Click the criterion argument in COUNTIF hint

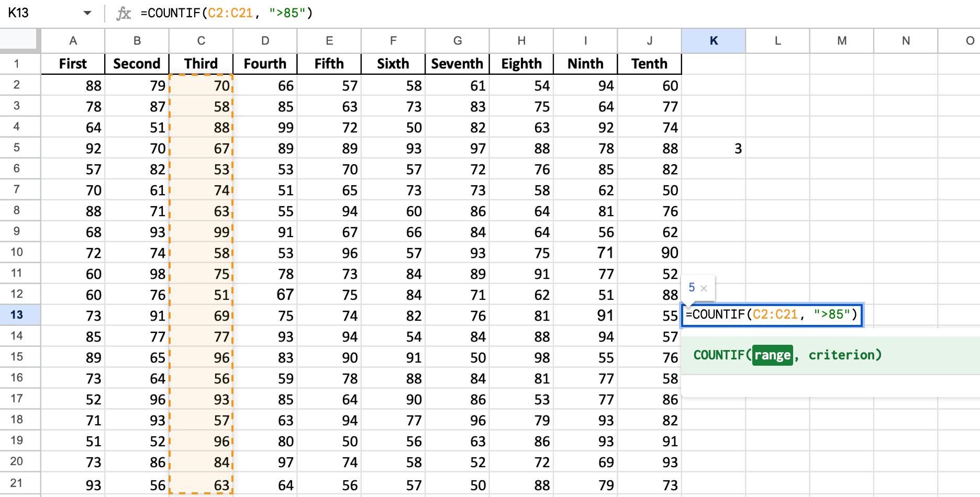(841, 355)
